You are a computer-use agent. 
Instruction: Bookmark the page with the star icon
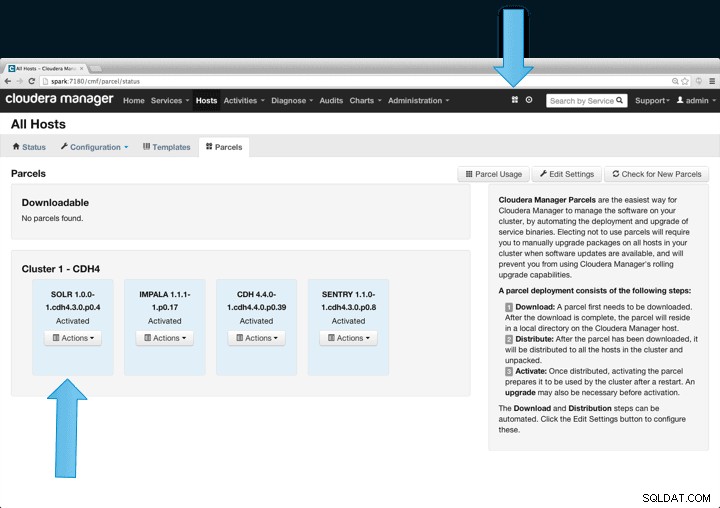coord(685,81)
